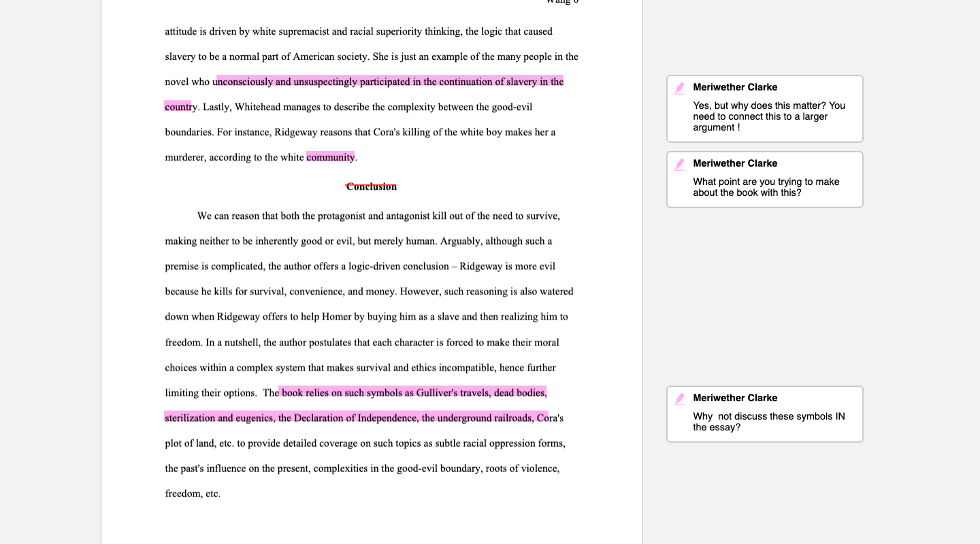Click the line starting 'choices within a complex system'
Screen dimensions: 980x544
360,367
